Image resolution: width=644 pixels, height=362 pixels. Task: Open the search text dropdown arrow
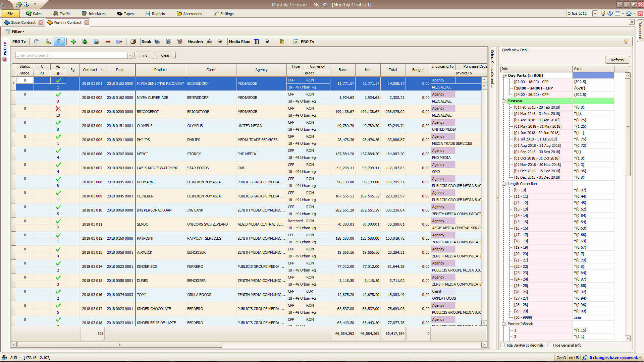click(x=129, y=55)
